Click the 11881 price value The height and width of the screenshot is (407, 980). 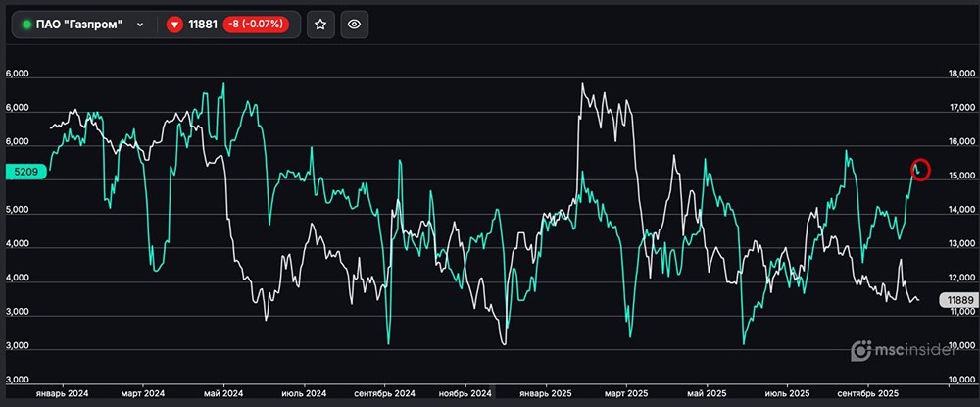coord(204,25)
